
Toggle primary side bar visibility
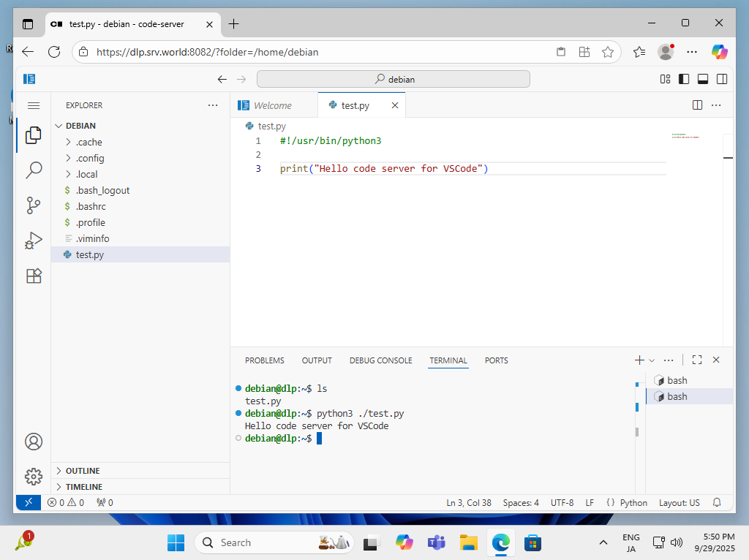point(684,79)
